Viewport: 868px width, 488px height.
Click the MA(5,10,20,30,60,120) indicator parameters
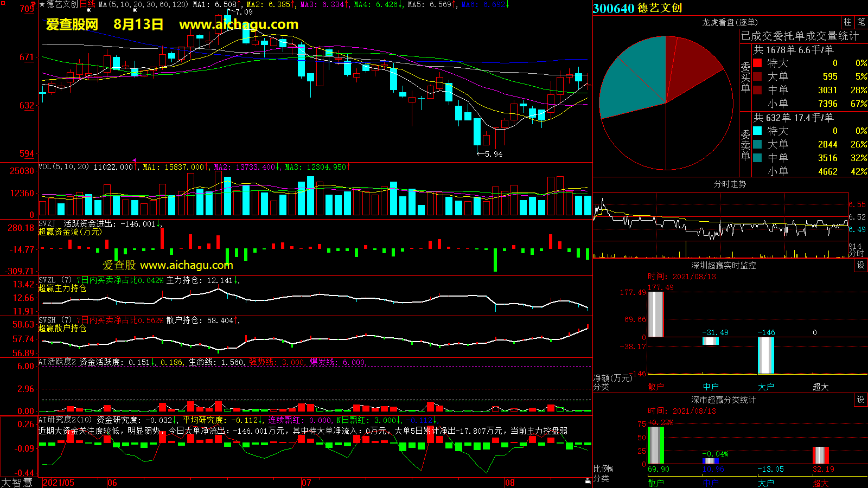click(x=143, y=4)
